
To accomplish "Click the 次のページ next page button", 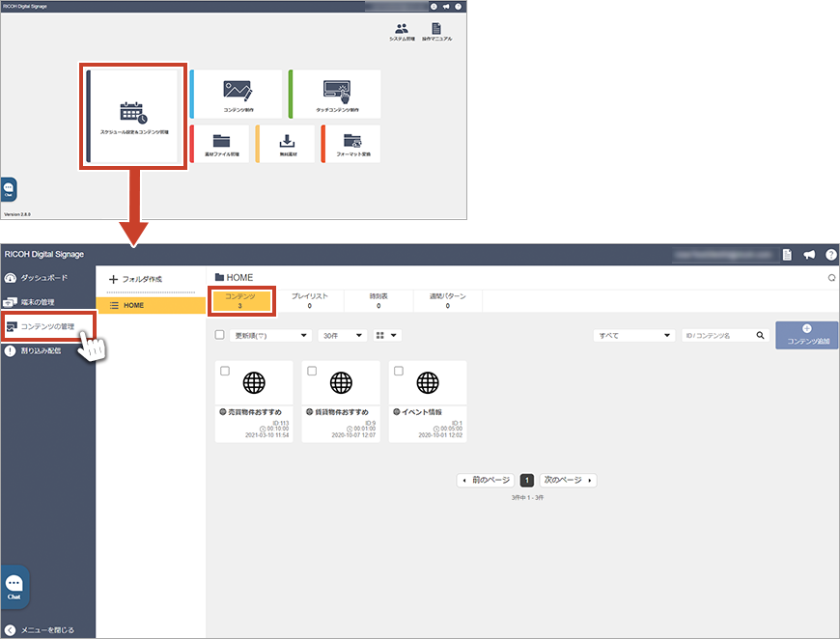I will click(569, 480).
